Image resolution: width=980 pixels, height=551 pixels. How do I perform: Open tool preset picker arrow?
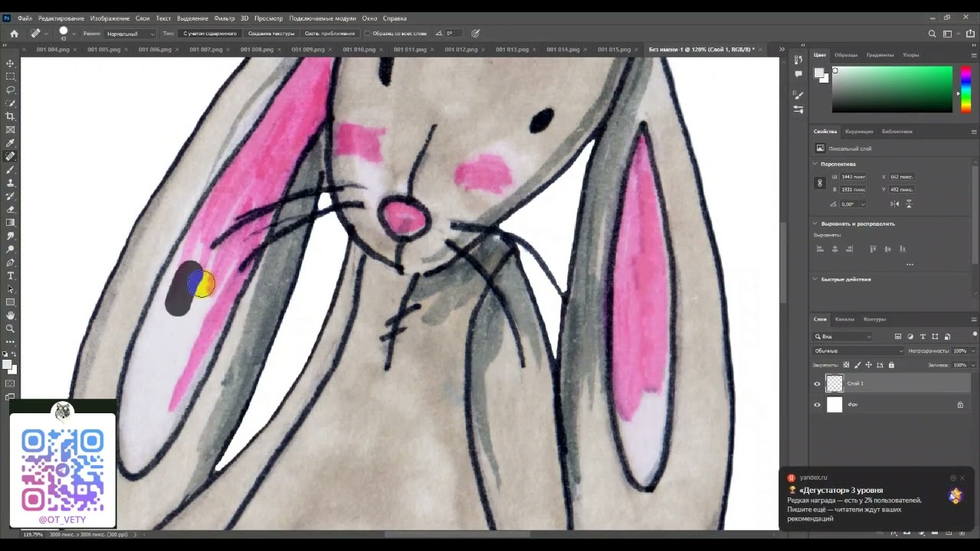tap(47, 34)
